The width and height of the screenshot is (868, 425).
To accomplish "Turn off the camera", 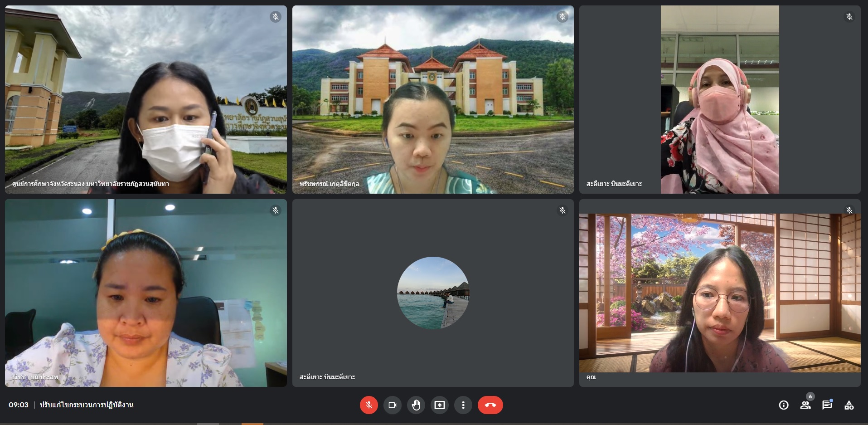I will pyautogui.click(x=393, y=405).
